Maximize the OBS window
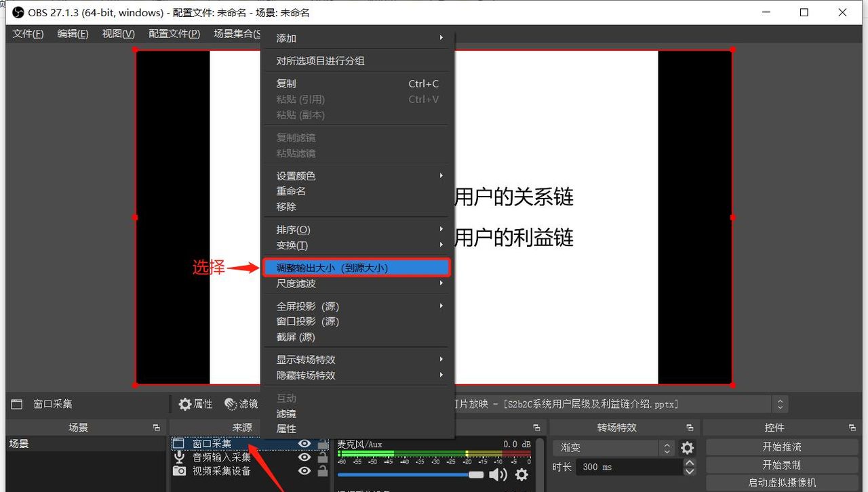868x492 pixels. coord(804,13)
